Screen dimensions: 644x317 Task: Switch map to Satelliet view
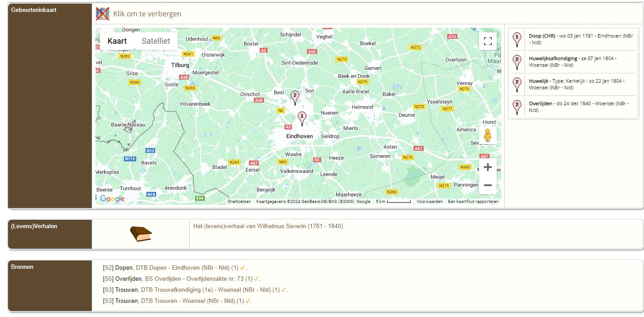tap(156, 41)
